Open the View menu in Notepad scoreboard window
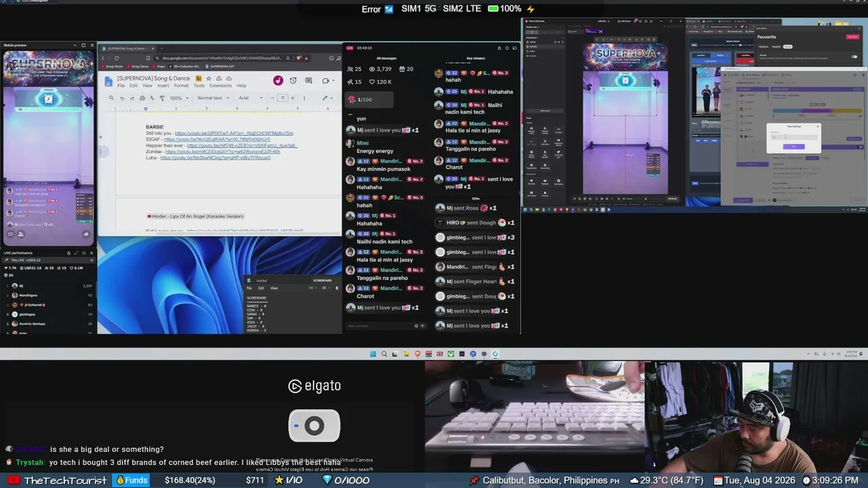This screenshot has width=868, height=488. (274, 288)
